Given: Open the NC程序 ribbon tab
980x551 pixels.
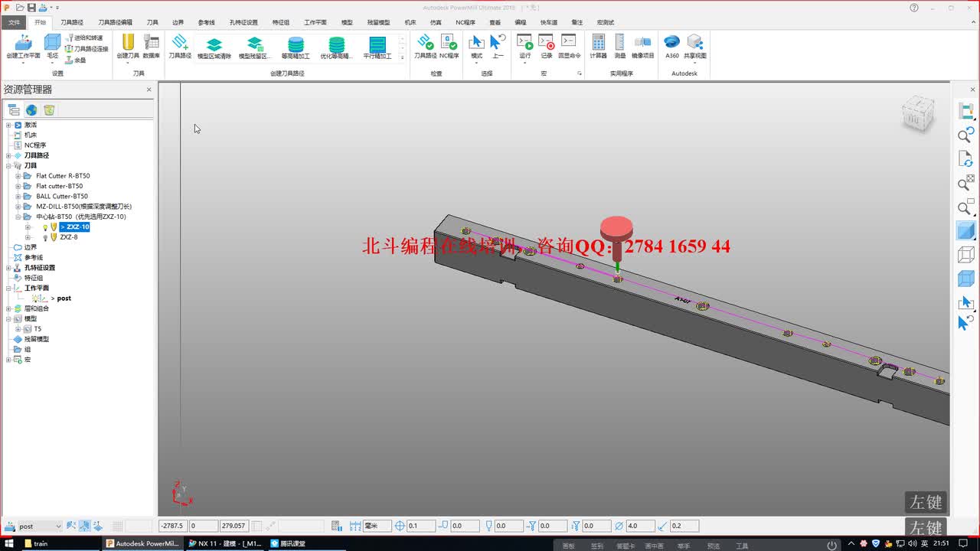Looking at the screenshot, I should (x=465, y=22).
